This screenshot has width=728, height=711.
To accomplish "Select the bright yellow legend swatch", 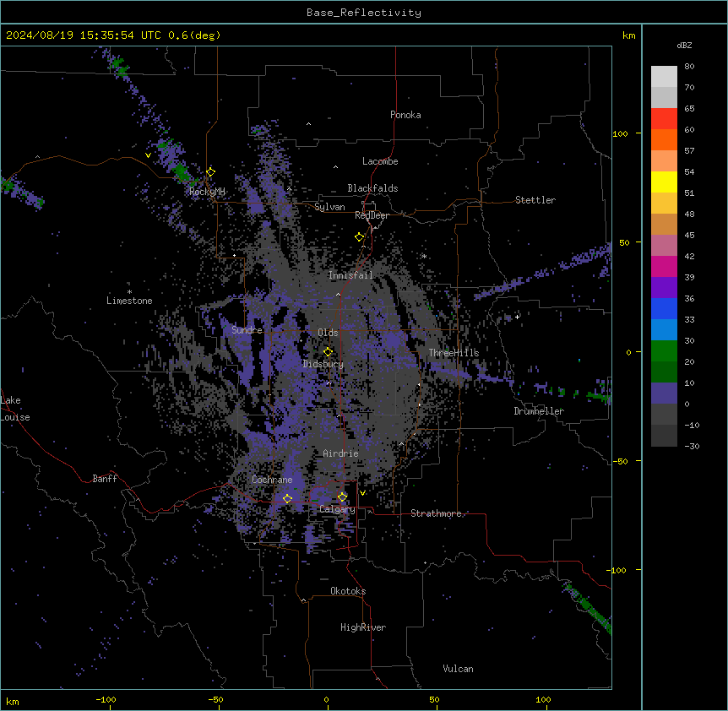I will pos(664,182).
